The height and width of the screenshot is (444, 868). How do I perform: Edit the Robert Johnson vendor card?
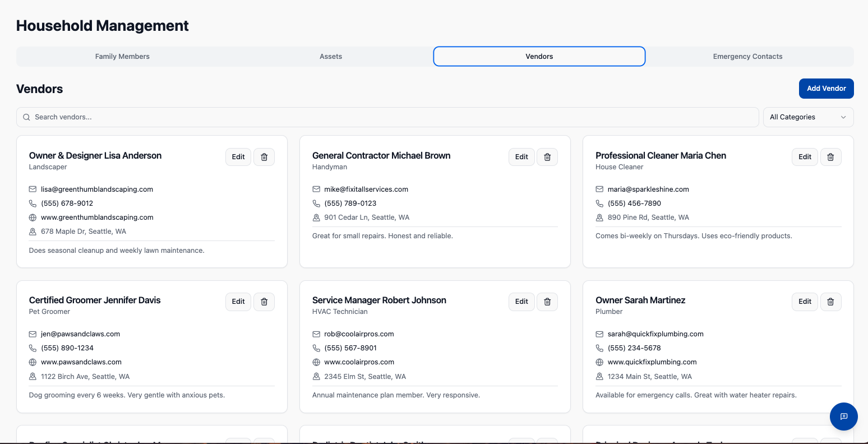(x=521, y=302)
